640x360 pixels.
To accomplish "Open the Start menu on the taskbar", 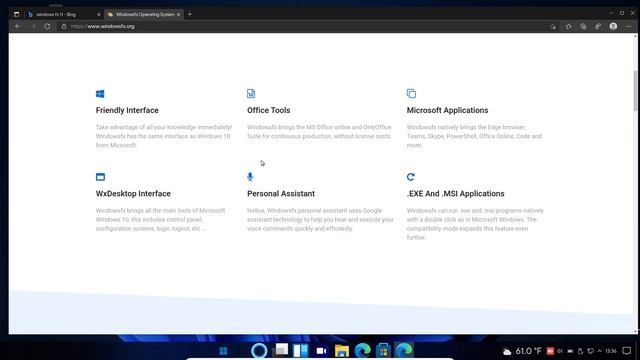I will tap(223, 351).
